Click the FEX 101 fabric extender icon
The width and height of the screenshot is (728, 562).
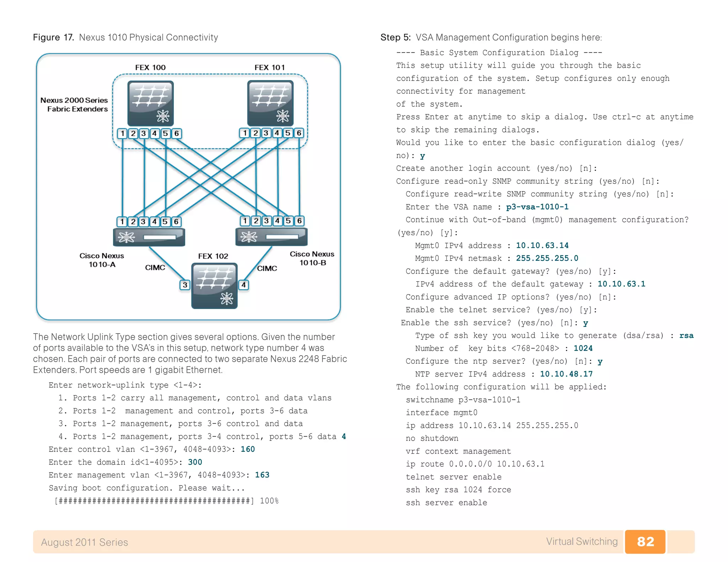pos(270,103)
